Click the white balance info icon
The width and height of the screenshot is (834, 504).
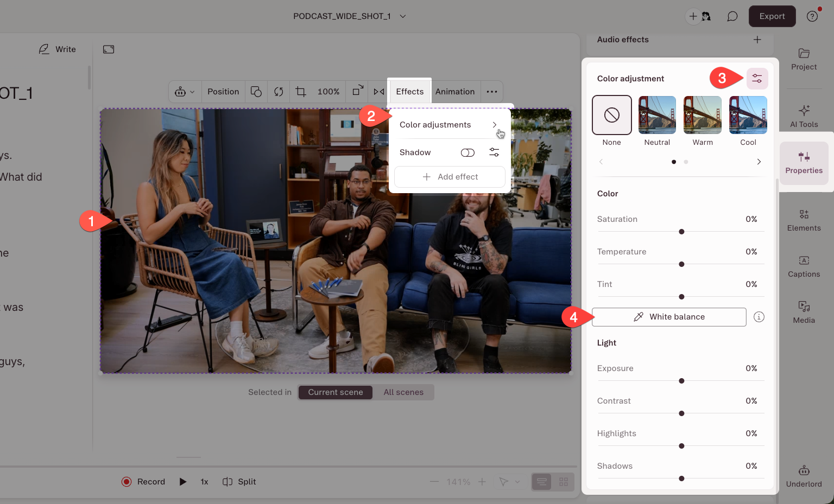tap(759, 317)
